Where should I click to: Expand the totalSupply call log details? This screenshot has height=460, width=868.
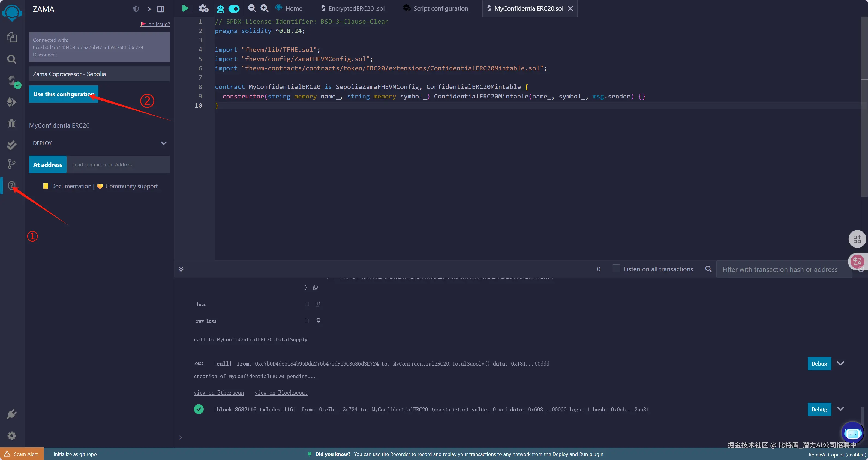[x=840, y=363]
